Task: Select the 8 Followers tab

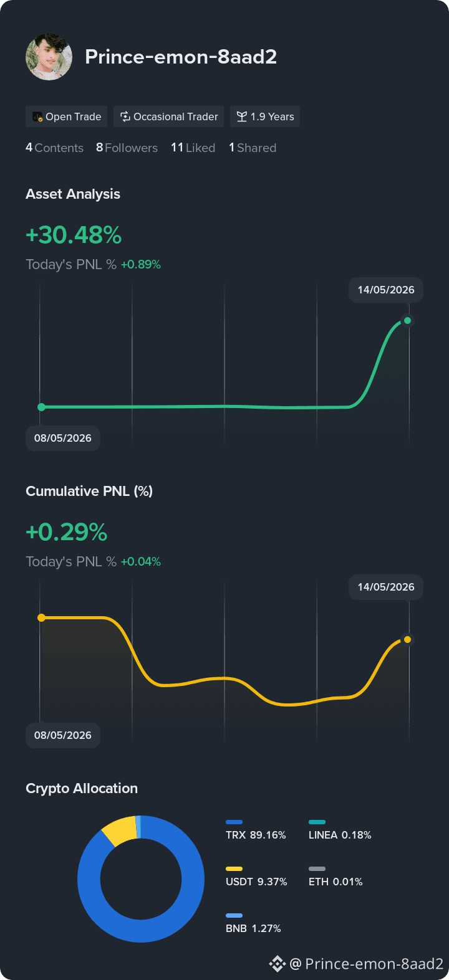Action: [127, 148]
